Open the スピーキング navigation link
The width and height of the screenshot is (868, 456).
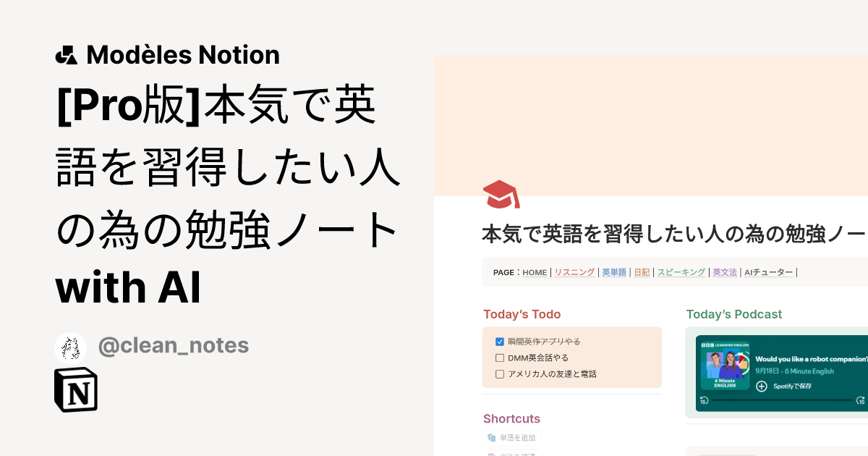pyautogui.click(x=681, y=272)
